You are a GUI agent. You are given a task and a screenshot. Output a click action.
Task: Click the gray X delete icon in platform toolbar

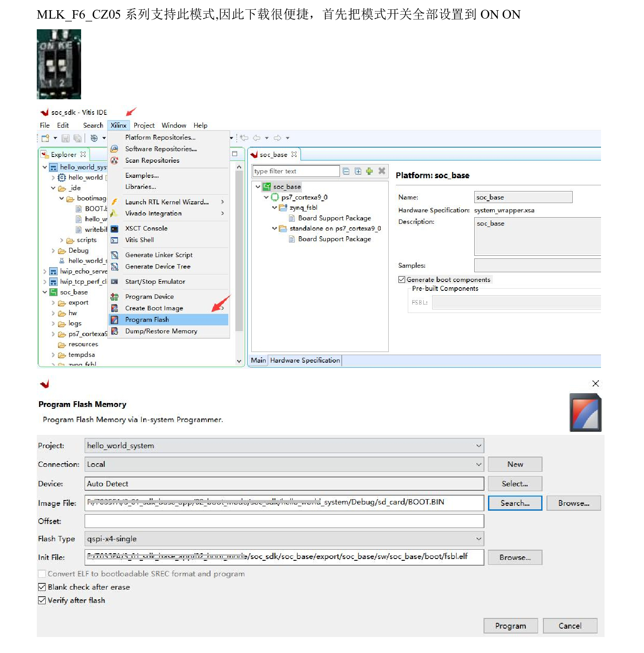pyautogui.click(x=382, y=171)
